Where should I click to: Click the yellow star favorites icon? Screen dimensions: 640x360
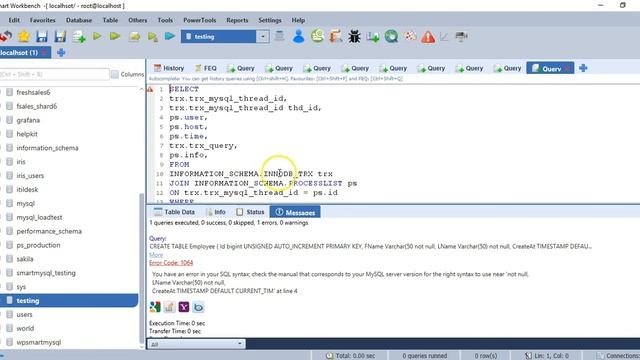pyautogui.click(x=24, y=37)
